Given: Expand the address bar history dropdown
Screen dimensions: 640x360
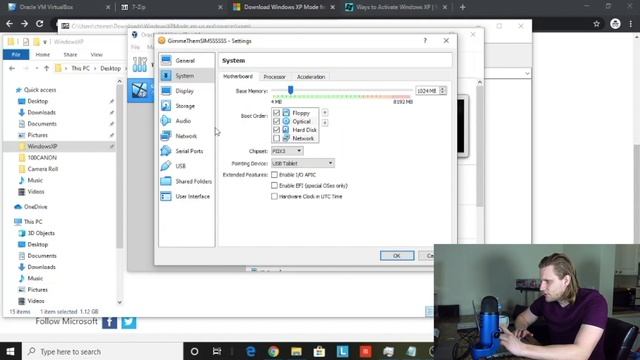Looking at the screenshot, I should [527, 73].
